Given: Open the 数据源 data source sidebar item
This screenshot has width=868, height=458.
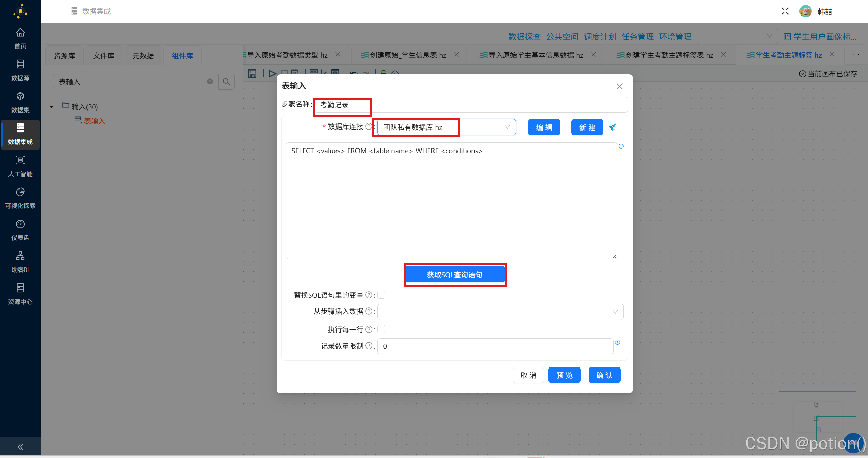Looking at the screenshot, I should tap(20, 71).
